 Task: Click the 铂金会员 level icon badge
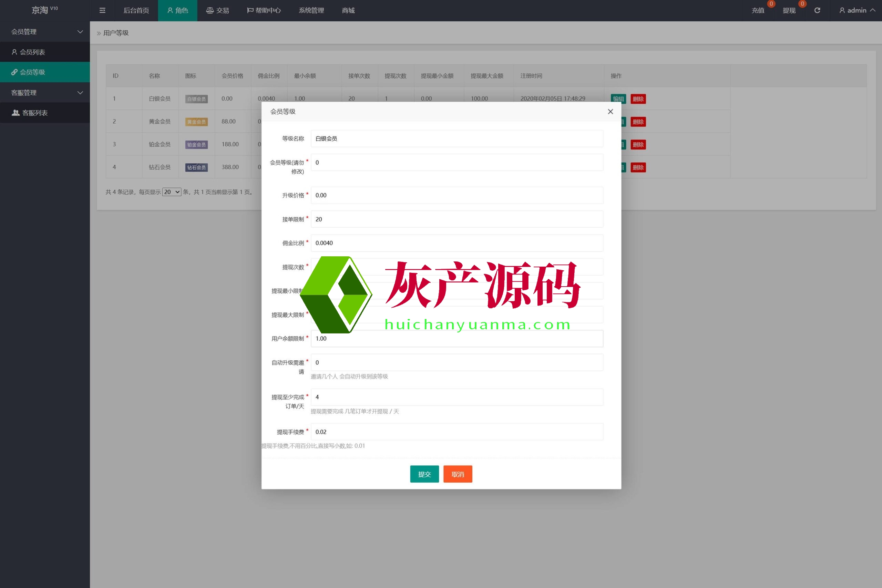[x=196, y=145]
